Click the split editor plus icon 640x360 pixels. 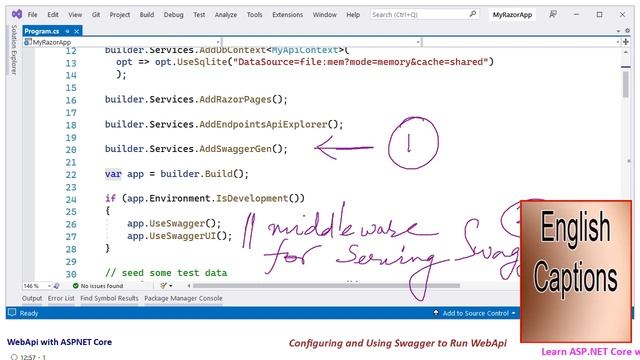tap(626, 42)
